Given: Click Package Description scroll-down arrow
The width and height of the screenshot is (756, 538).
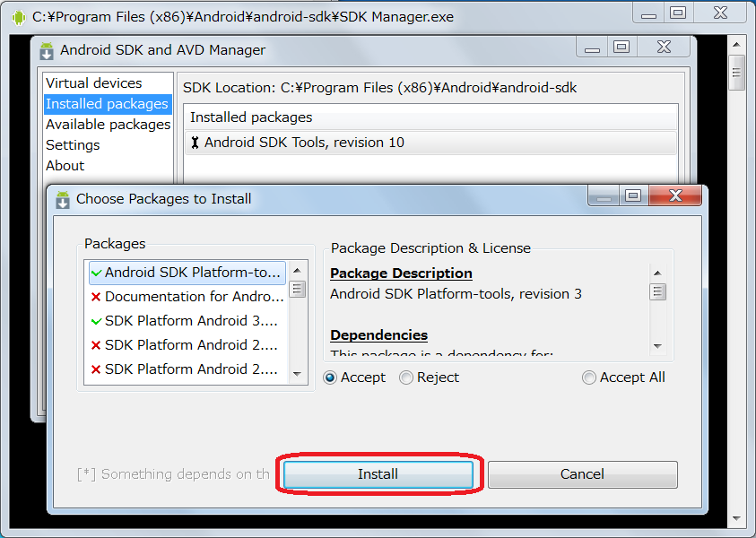Looking at the screenshot, I should click(657, 346).
